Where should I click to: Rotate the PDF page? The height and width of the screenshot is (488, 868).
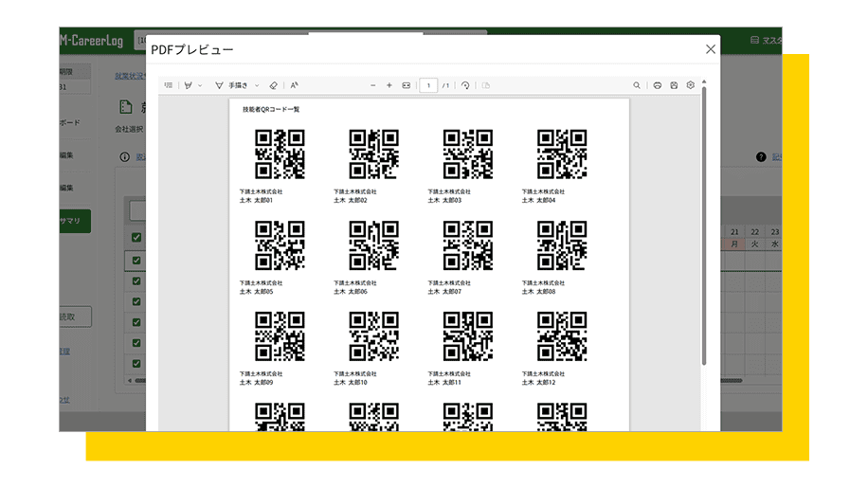coord(465,85)
